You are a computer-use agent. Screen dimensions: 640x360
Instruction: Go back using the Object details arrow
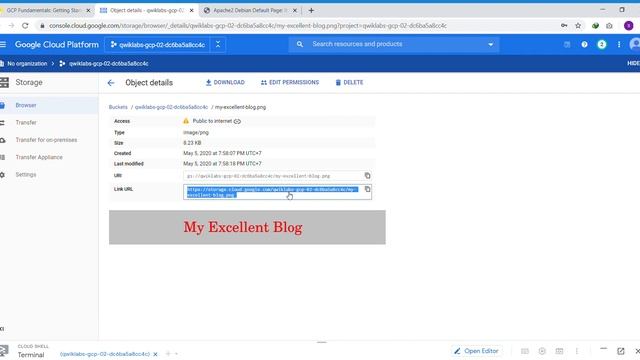pos(111,83)
